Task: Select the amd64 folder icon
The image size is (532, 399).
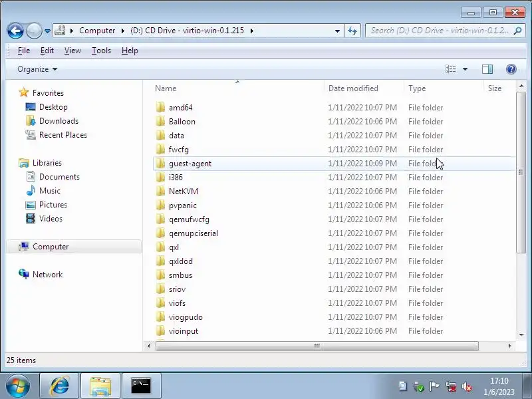Action: [160, 108]
